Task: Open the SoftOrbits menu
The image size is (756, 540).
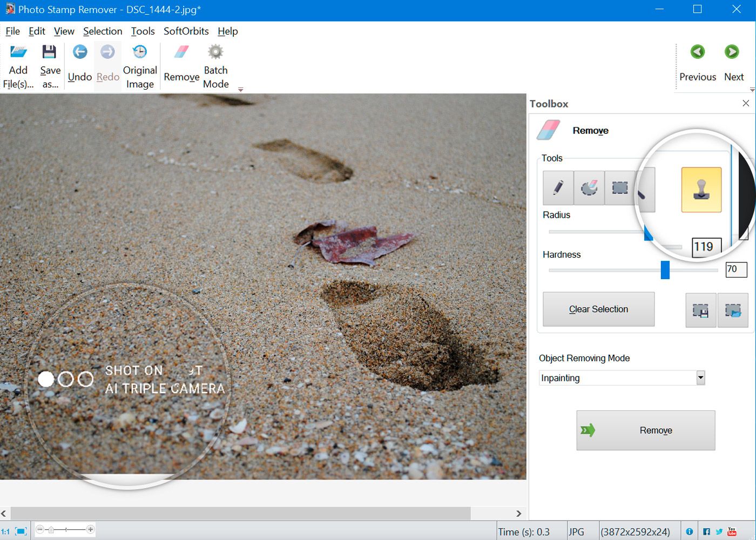Action: pyautogui.click(x=186, y=31)
